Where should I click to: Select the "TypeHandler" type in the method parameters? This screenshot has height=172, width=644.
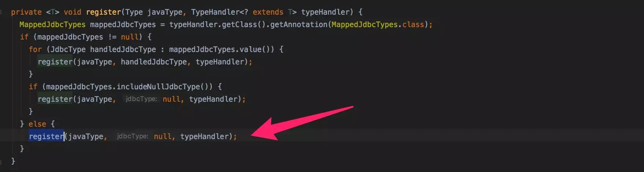pos(215,12)
